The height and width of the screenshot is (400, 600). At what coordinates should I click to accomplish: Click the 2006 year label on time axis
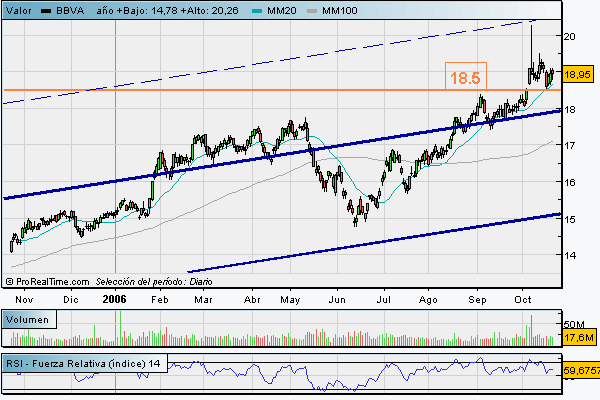pos(114,299)
